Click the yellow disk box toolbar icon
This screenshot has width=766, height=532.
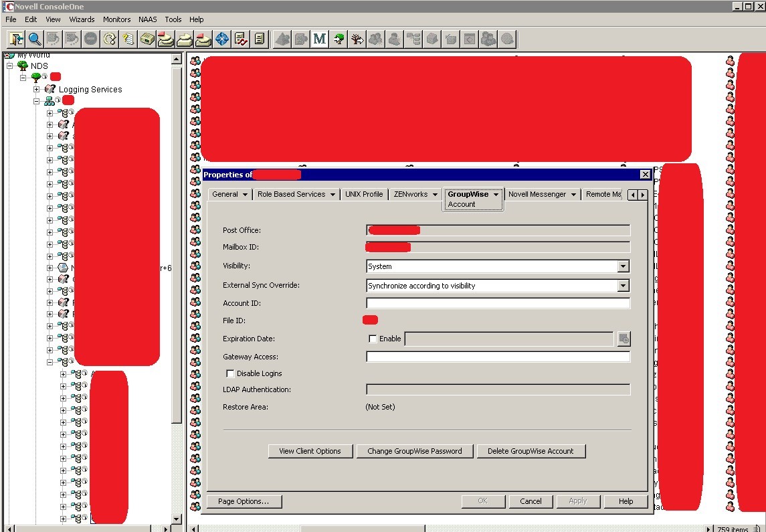pyautogui.click(x=147, y=39)
